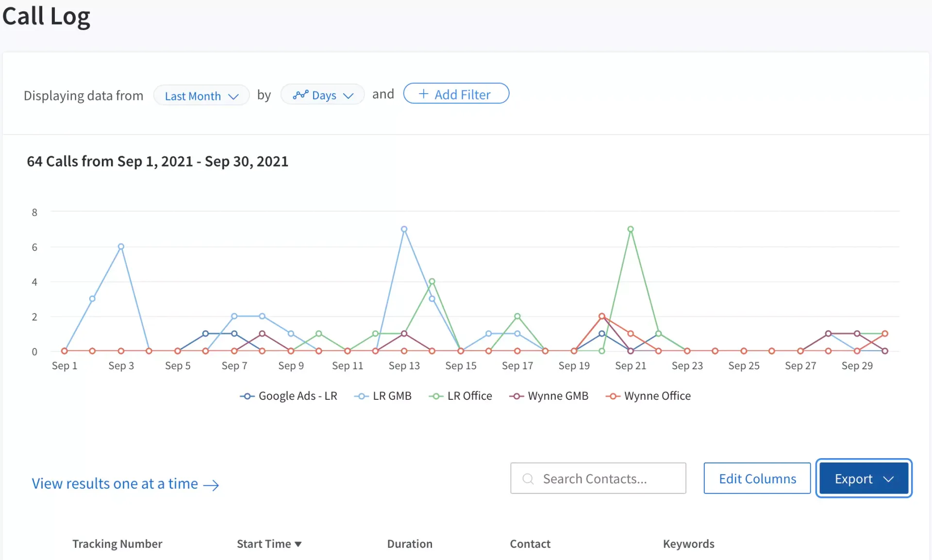932x560 pixels.
Task: Click the Add Filter button
Action: 455,94
